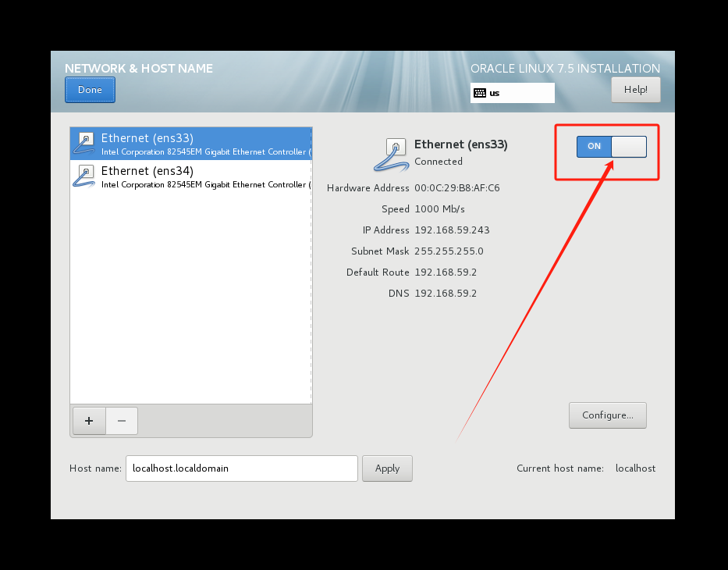
Task: Click the current host name localhost text
Action: (635, 468)
